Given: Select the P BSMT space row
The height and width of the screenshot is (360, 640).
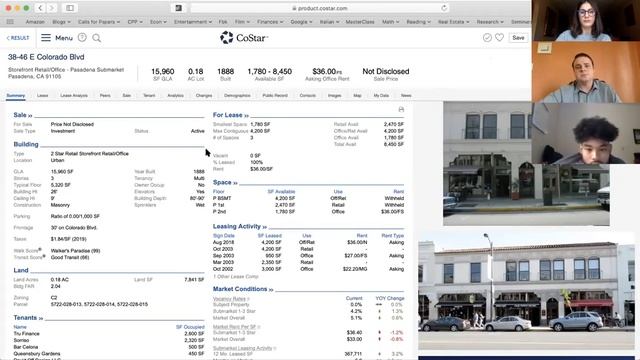Looking at the screenshot, I should [x=308, y=198].
